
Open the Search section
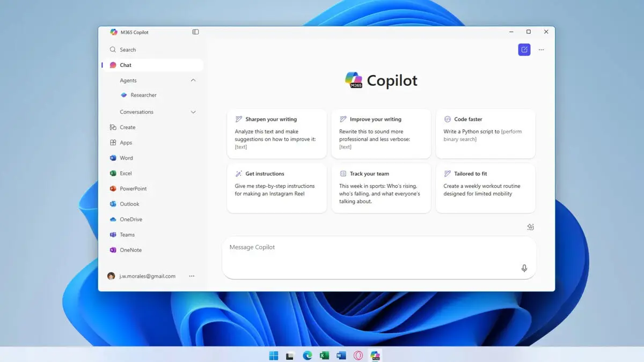pos(127,49)
